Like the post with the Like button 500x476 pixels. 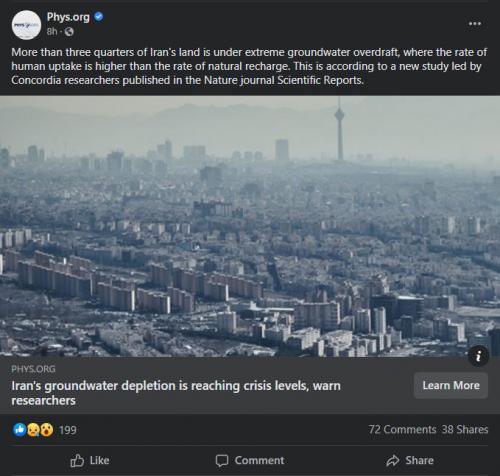tap(90, 461)
